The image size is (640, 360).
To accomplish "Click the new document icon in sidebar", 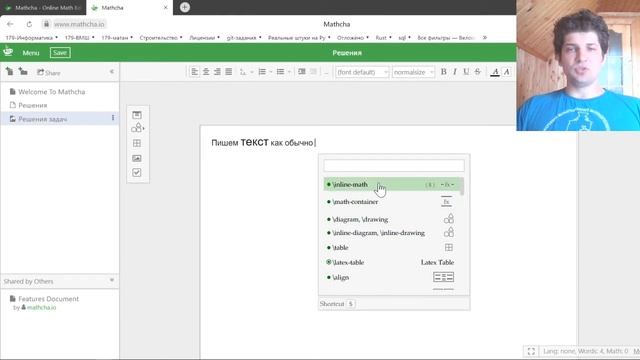I will coord(9,72).
